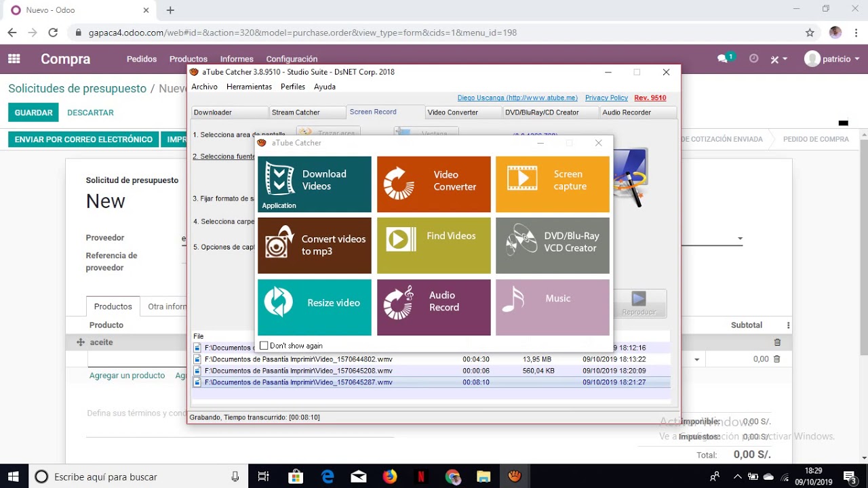Expand the Odoo form dropdown arrow right of aTube window

pos(740,239)
